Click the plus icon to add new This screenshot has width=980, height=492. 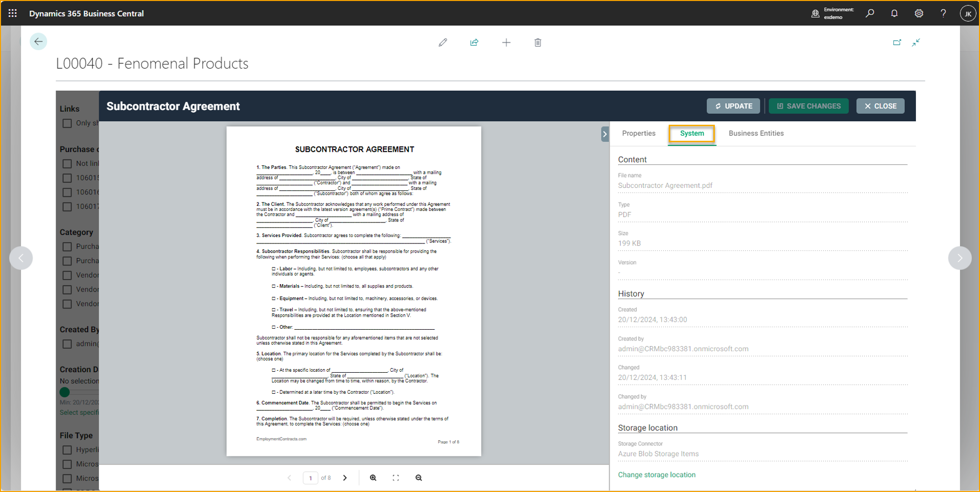coord(506,43)
